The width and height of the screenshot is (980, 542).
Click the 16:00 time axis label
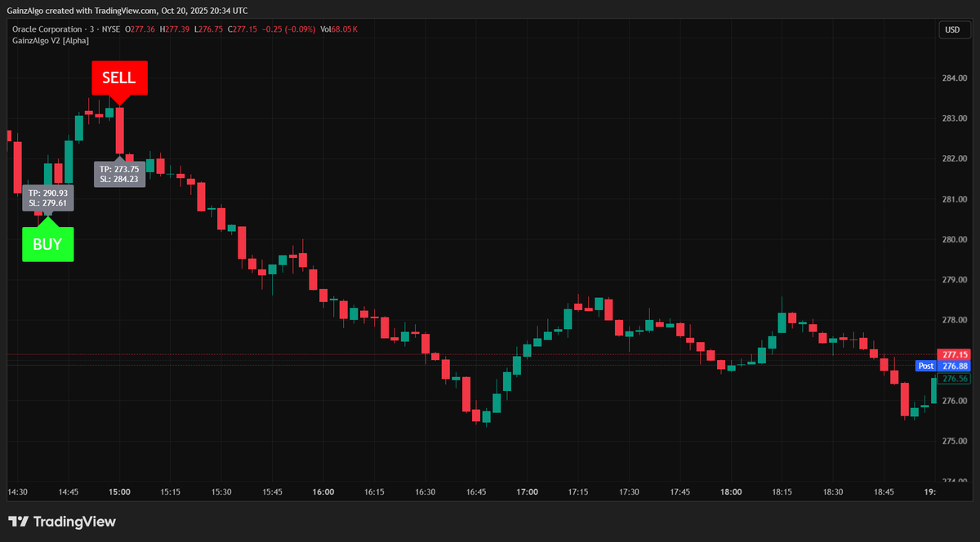[x=323, y=492]
